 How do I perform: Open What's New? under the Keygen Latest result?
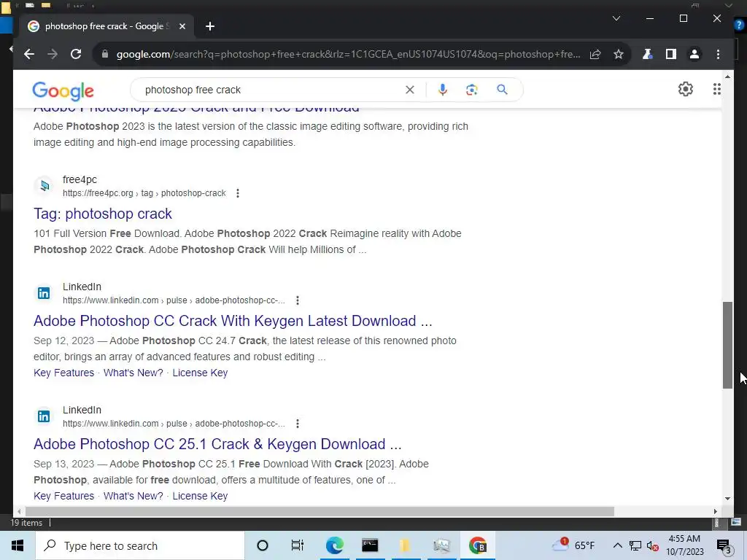point(133,373)
